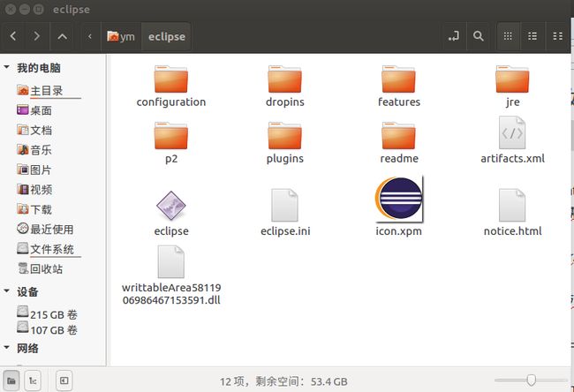Open file search with the magnifier icon
The height and width of the screenshot is (392, 574).
(x=478, y=36)
